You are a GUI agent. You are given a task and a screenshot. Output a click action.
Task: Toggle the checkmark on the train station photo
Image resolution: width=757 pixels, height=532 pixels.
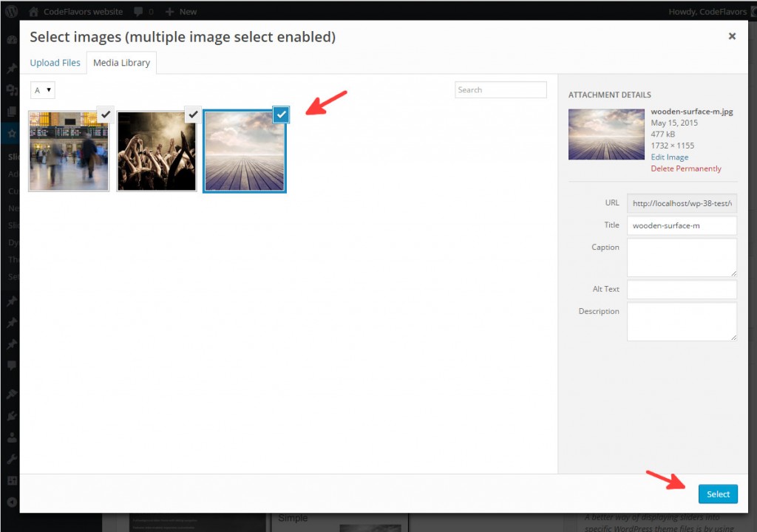point(105,115)
